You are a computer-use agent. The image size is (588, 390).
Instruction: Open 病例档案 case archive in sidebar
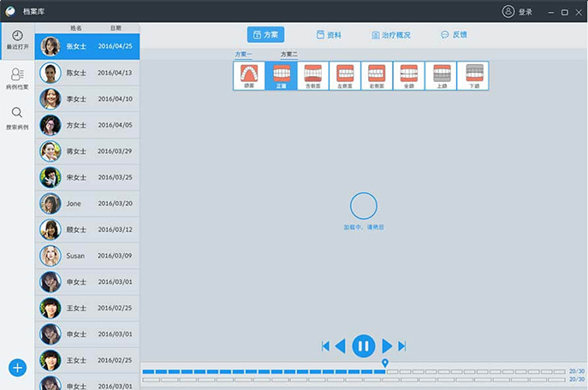17,79
